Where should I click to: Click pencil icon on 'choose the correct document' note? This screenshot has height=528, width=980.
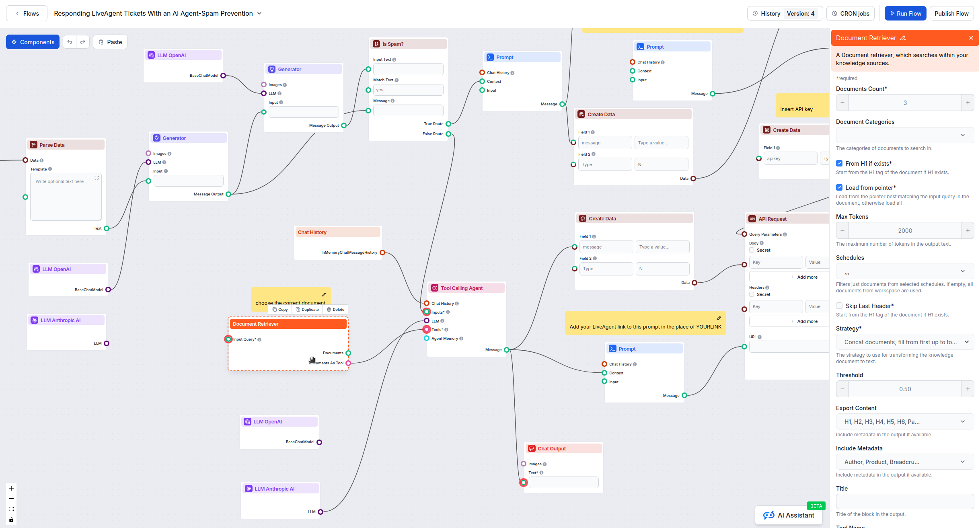pyautogui.click(x=324, y=295)
